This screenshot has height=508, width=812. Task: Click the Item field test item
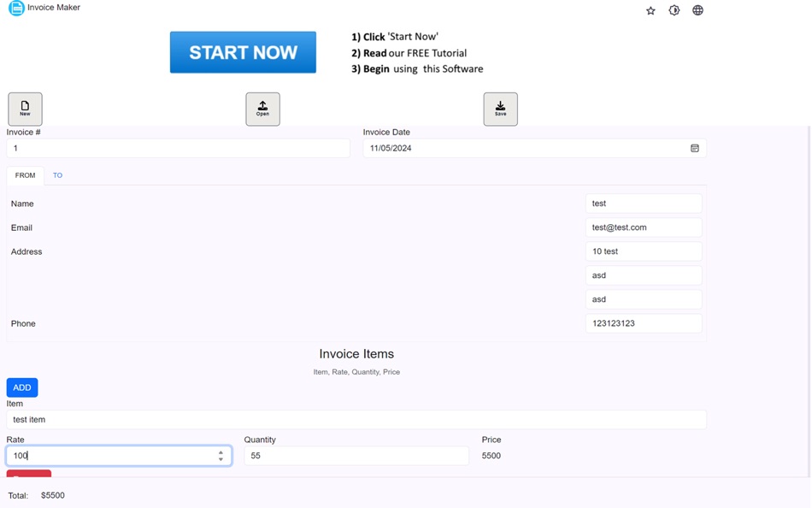pyautogui.click(x=356, y=420)
